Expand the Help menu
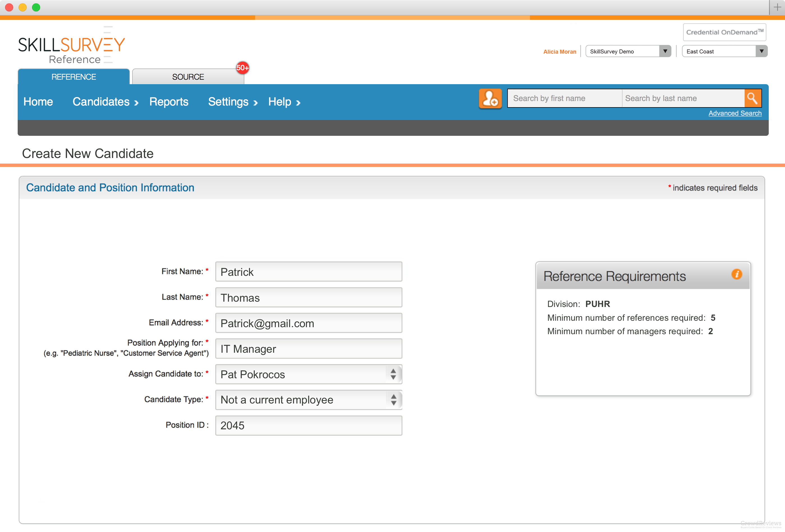The height and width of the screenshot is (532, 785). [x=284, y=102]
